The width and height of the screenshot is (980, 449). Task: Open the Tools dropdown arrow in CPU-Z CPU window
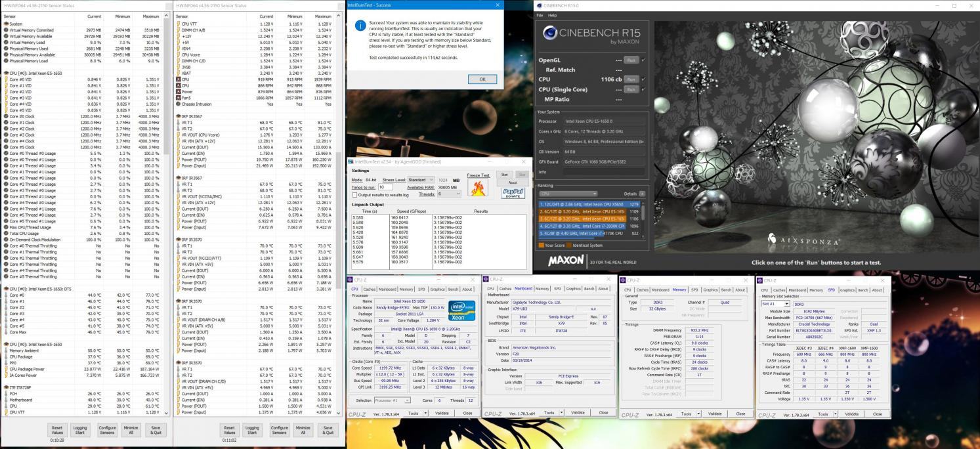tap(425, 413)
